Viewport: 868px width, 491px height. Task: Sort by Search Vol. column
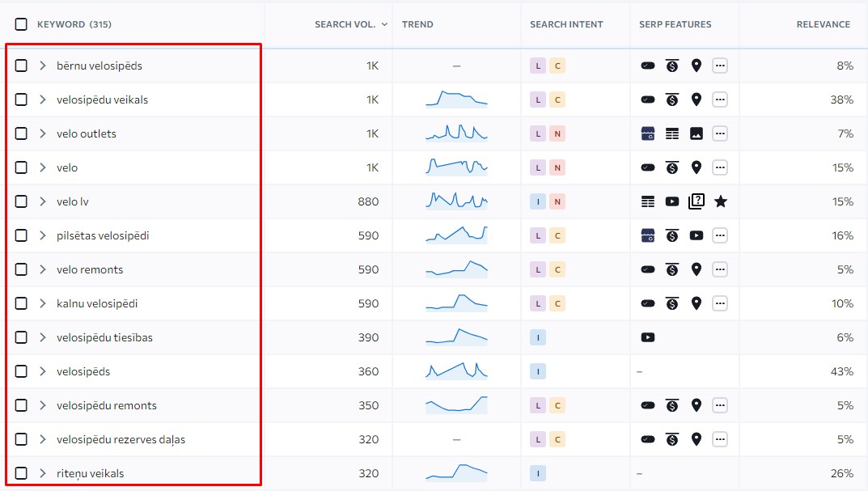pos(345,24)
